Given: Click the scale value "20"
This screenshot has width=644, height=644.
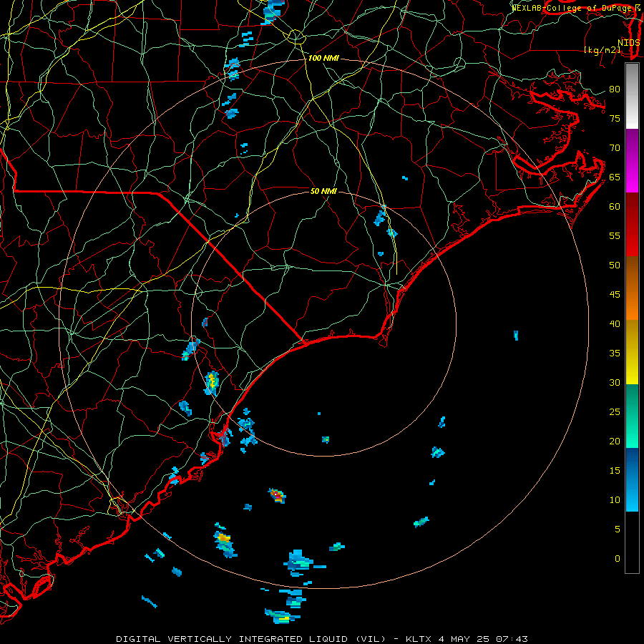Looking at the screenshot, I should coord(615,441).
